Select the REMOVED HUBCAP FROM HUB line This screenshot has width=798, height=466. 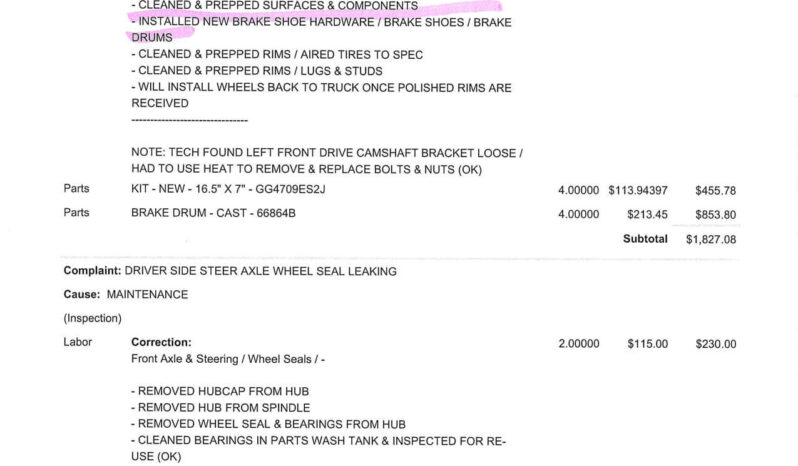220,391
